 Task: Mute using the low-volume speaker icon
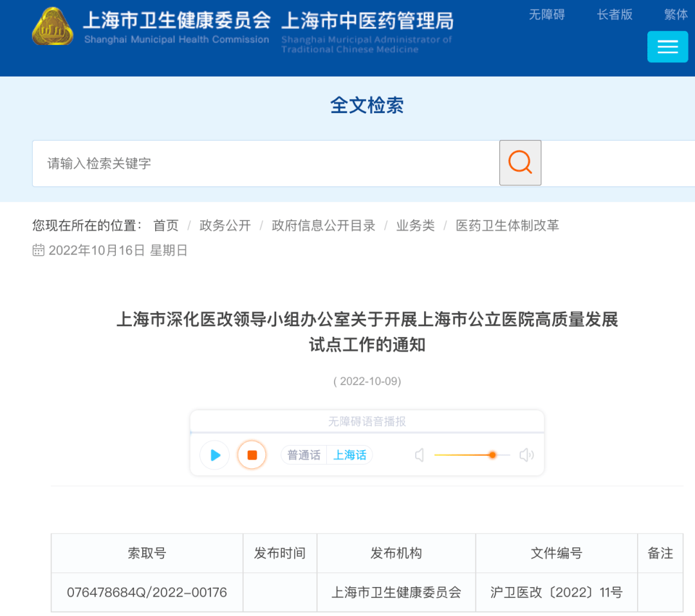(x=420, y=455)
